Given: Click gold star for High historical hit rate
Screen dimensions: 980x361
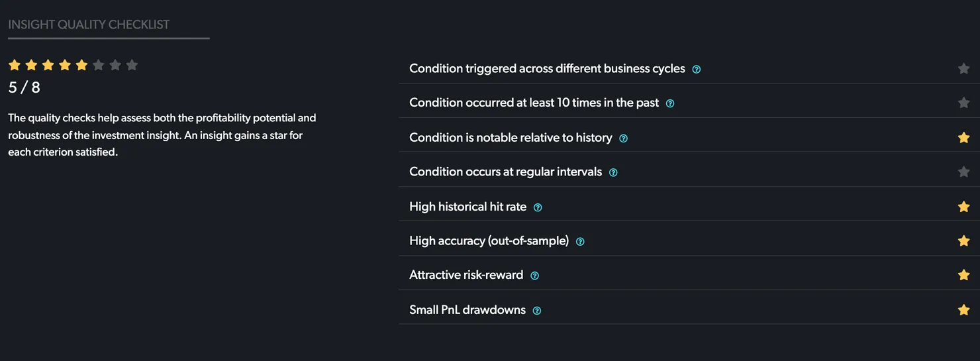Looking at the screenshot, I should (963, 207).
